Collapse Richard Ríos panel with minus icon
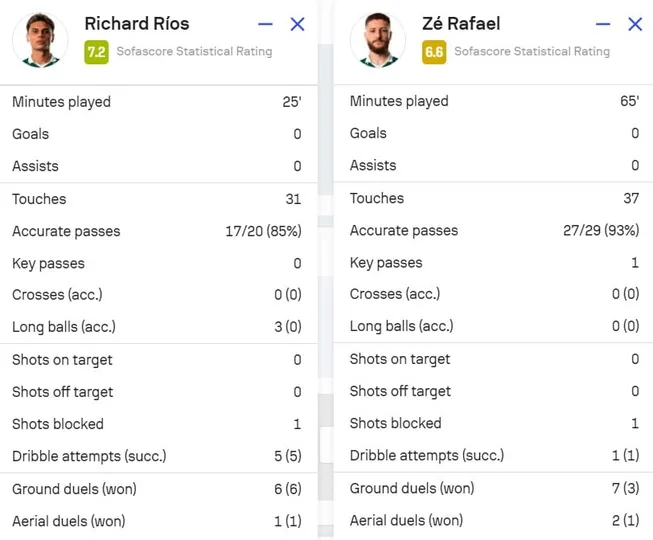 pyautogui.click(x=265, y=24)
